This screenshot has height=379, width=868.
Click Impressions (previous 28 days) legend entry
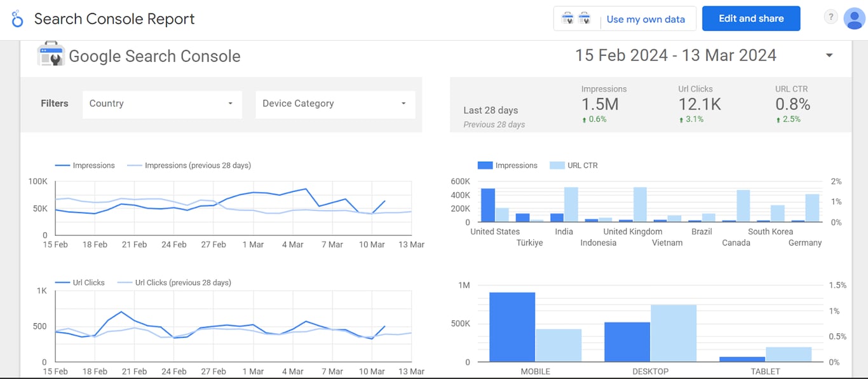[x=189, y=165]
